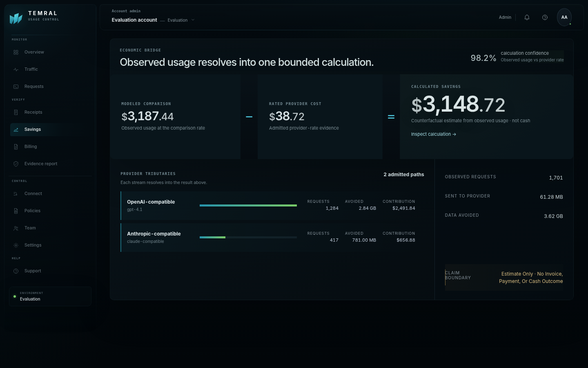Viewport: 588px width, 368px height.
Task: Click the $656.88 contribution value
Action: click(406, 240)
